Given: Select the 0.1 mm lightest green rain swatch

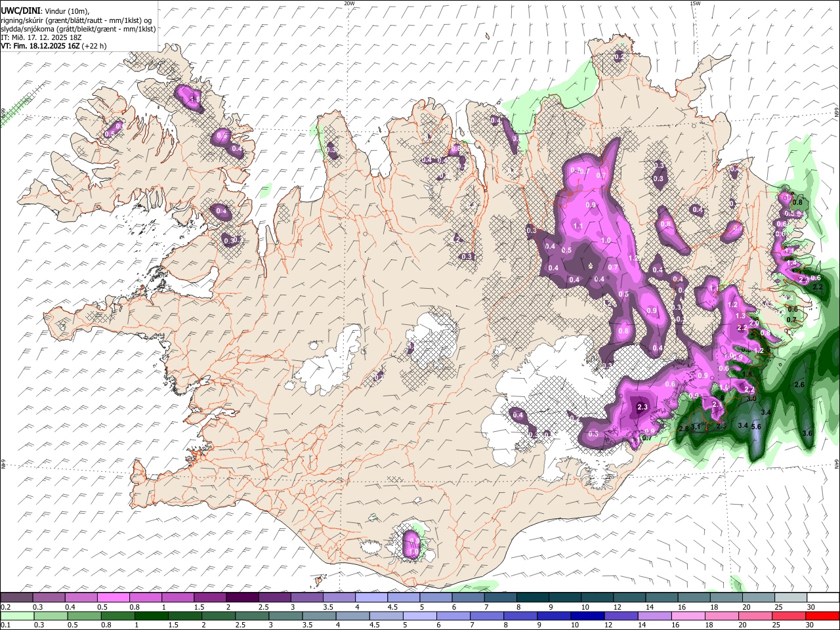Looking at the screenshot, I should [x=17, y=616].
